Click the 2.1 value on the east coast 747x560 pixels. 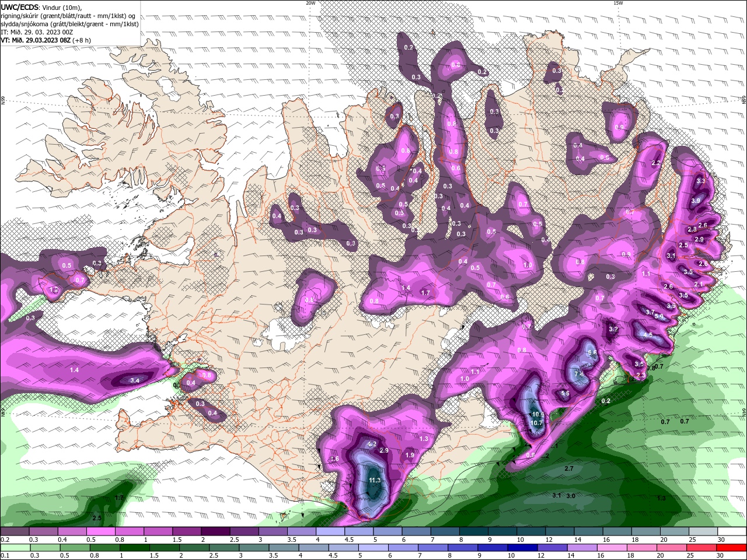(x=699, y=284)
